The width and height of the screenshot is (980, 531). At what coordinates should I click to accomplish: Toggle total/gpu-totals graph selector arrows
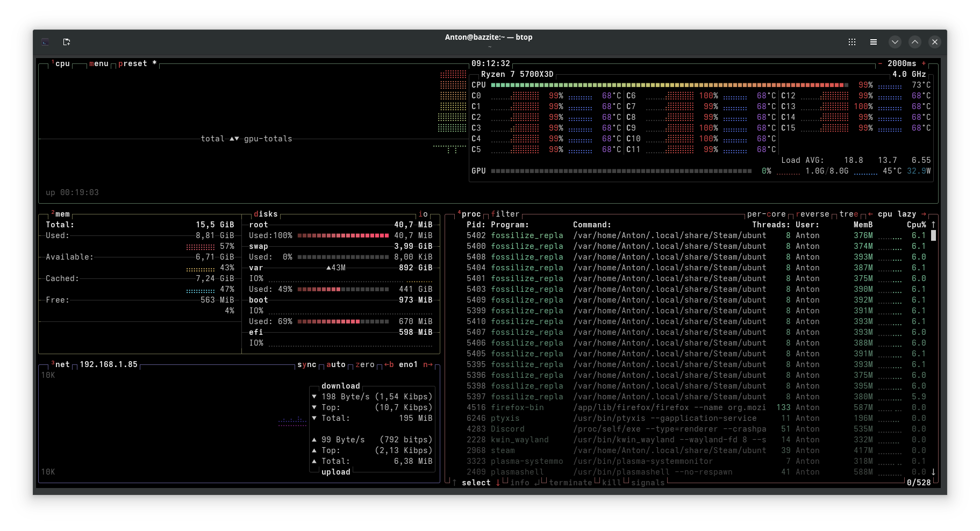click(x=234, y=139)
